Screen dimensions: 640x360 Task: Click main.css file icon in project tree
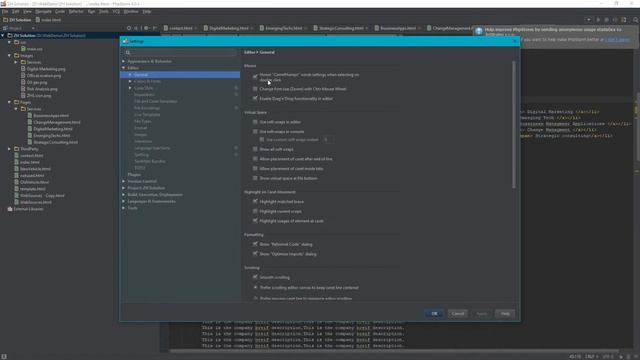pyautogui.click(x=23, y=49)
